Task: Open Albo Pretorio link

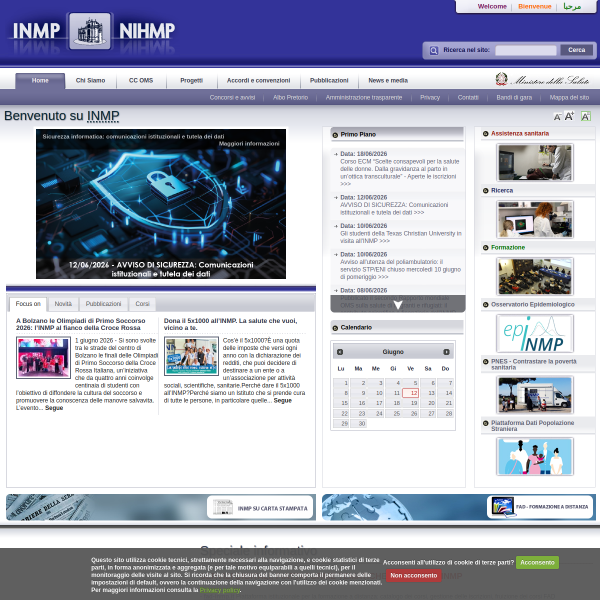Action: [290, 98]
